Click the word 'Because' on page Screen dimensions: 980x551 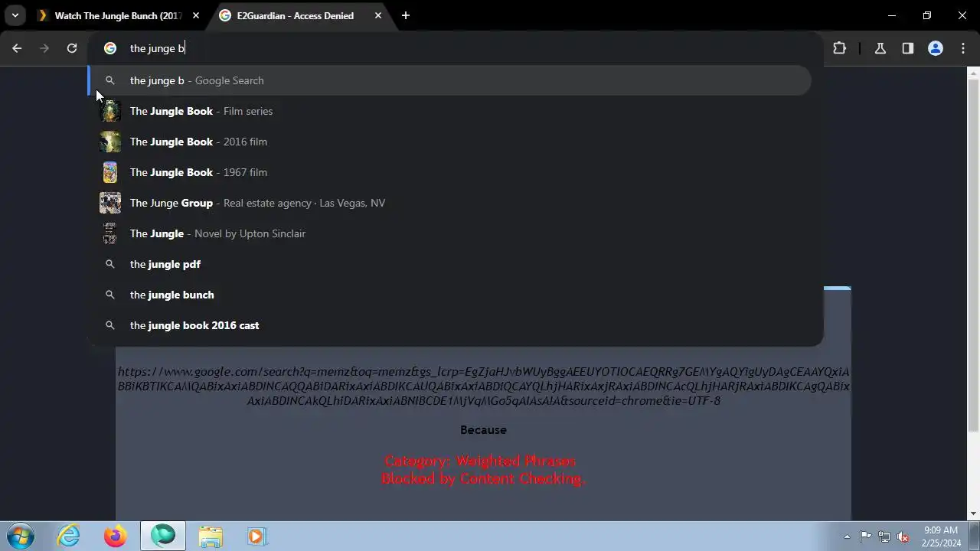pos(483,430)
